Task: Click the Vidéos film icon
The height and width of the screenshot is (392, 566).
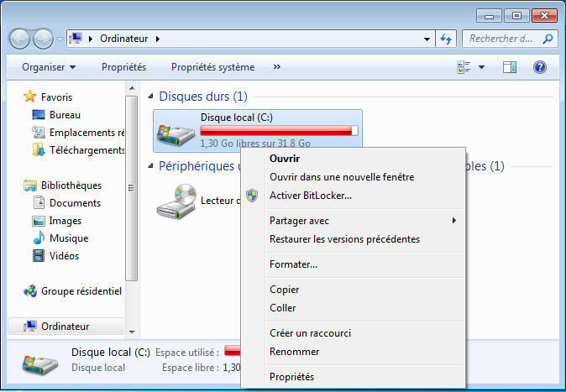Action: [39, 255]
